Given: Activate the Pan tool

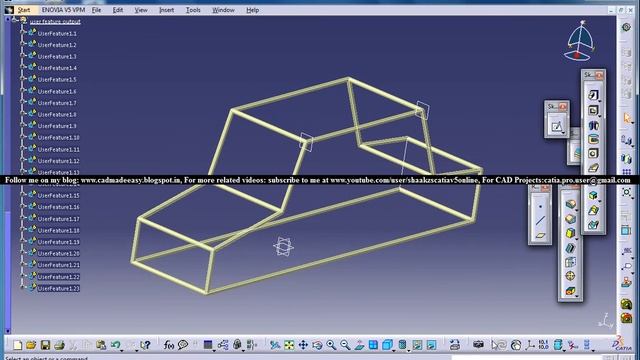Looking at the screenshot, I should [303, 345].
